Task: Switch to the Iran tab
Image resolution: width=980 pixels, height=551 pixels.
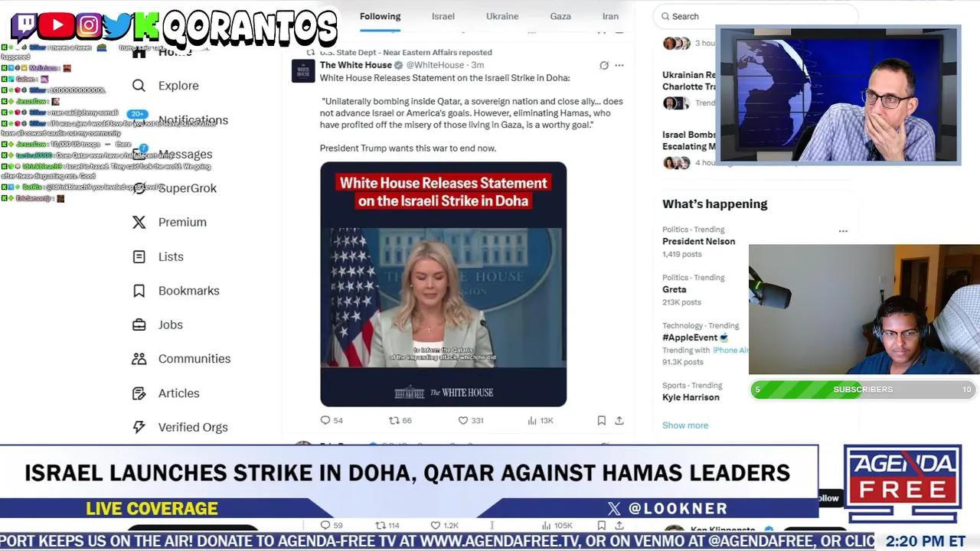Action: pos(610,16)
